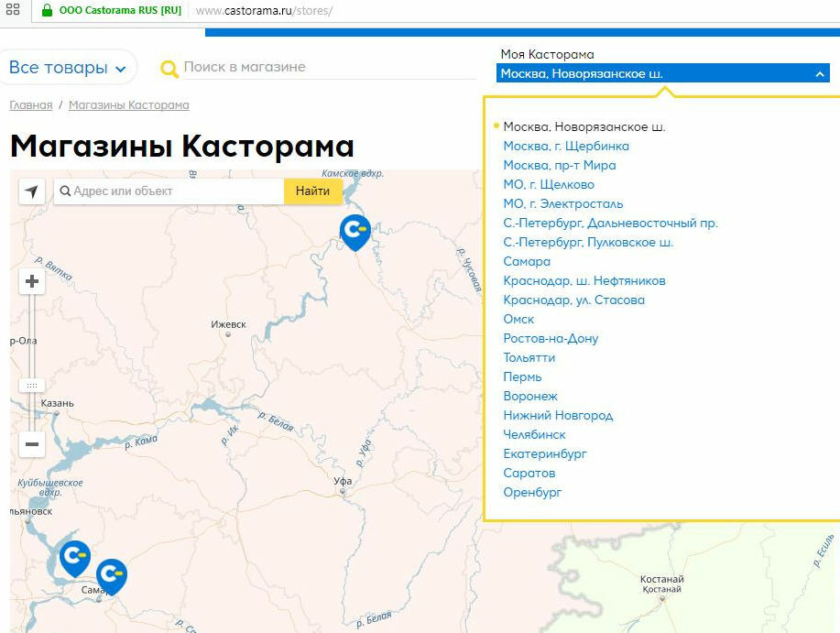Click the browser speed dial grid icon
840x633 pixels.
click(13, 9)
